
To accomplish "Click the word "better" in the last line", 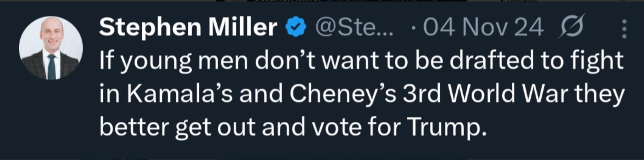I will (134, 127).
